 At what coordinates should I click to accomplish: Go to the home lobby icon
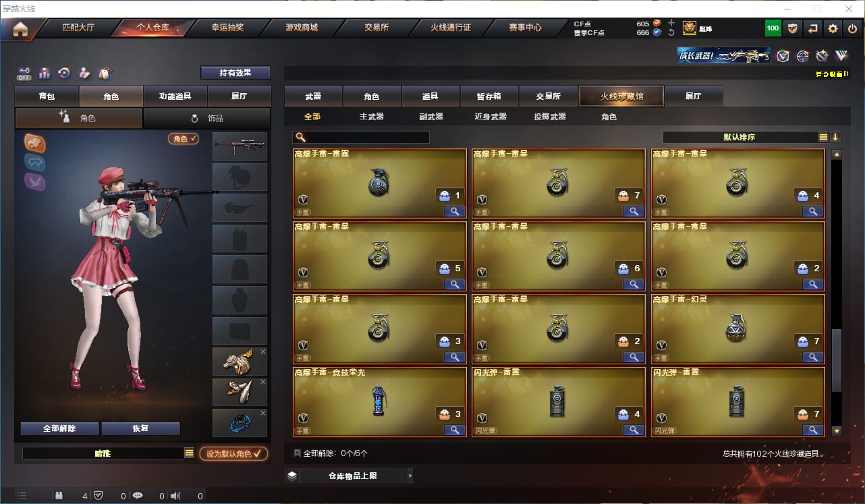[20, 28]
